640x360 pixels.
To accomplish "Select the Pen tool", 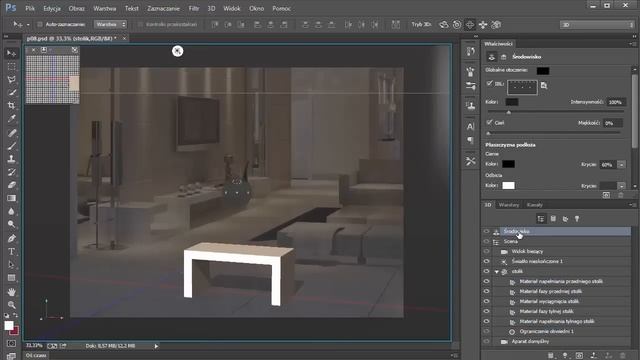I will (11, 238).
